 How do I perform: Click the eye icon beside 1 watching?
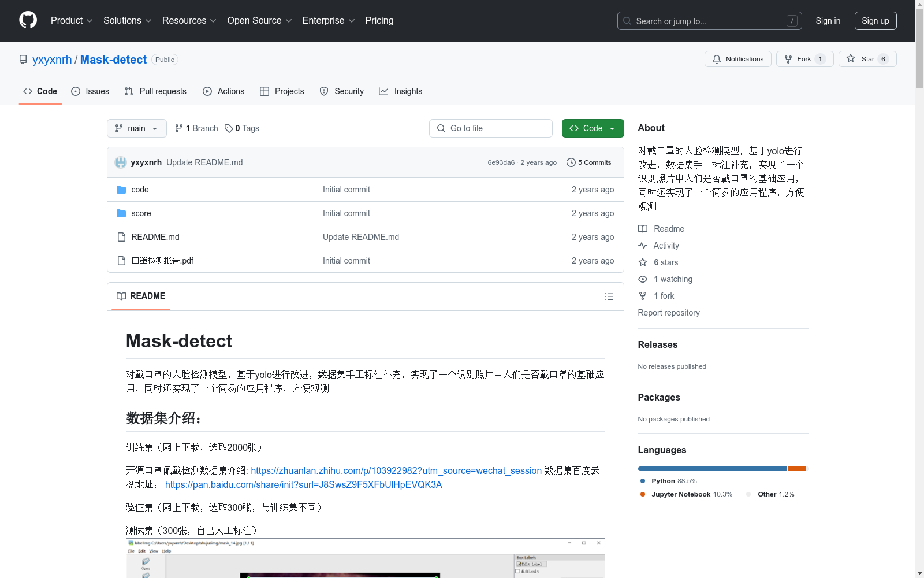click(x=643, y=279)
